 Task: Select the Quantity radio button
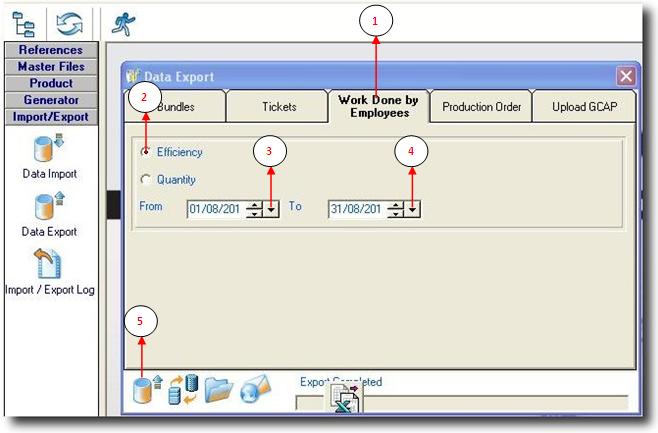[147, 181]
